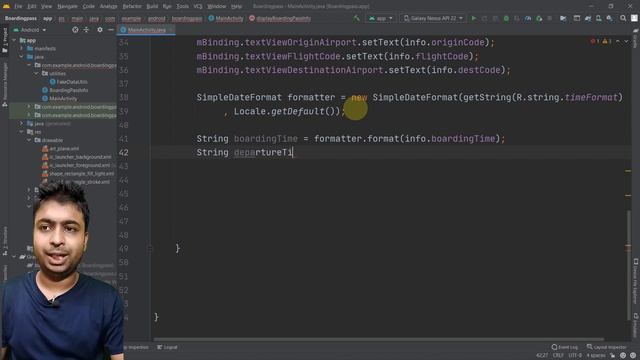Open Project panel gear settings

click(x=100, y=30)
